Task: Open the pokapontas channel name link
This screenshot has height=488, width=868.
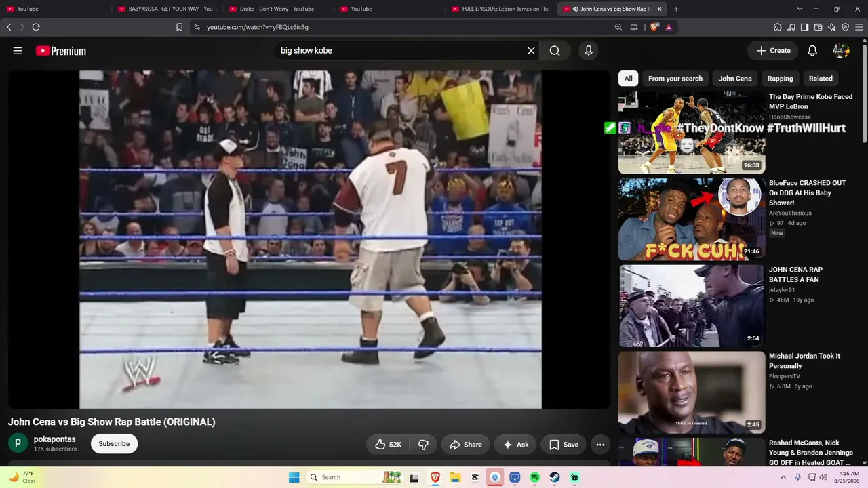Action: point(55,439)
